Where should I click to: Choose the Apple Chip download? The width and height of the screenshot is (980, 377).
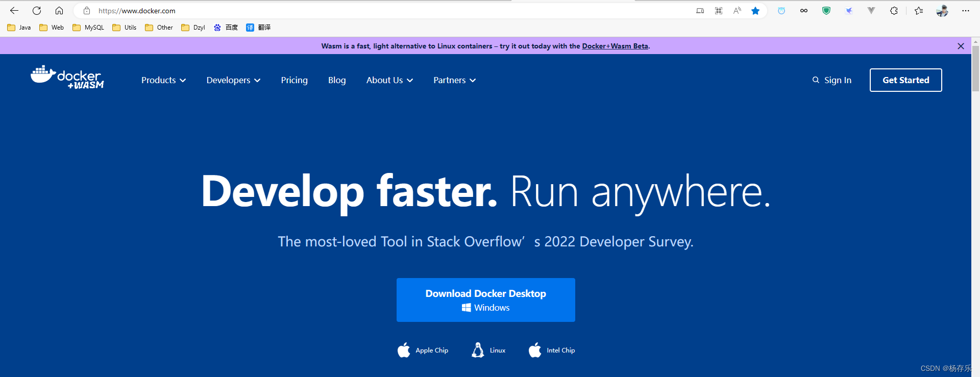click(x=423, y=350)
